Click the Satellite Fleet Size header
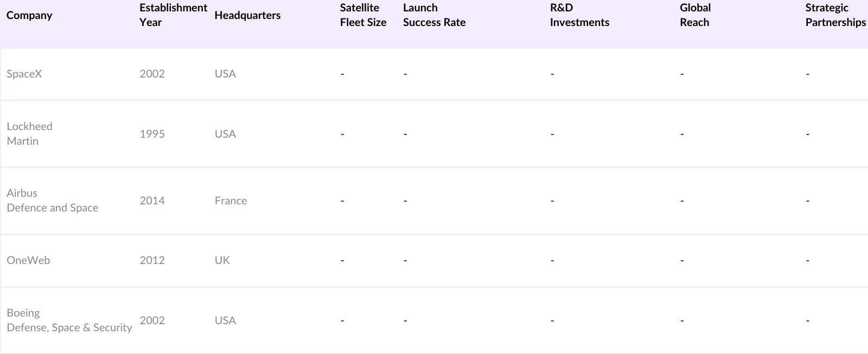 (x=363, y=15)
